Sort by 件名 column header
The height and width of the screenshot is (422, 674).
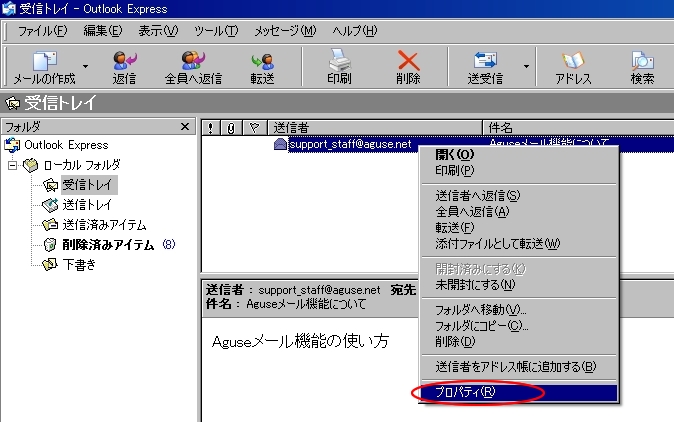(x=579, y=128)
